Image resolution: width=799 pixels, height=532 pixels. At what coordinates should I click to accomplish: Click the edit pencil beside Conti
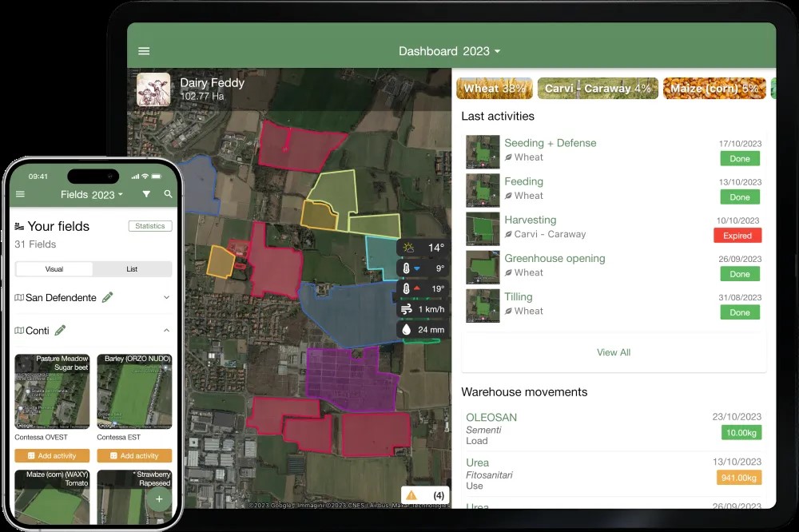[60, 330]
